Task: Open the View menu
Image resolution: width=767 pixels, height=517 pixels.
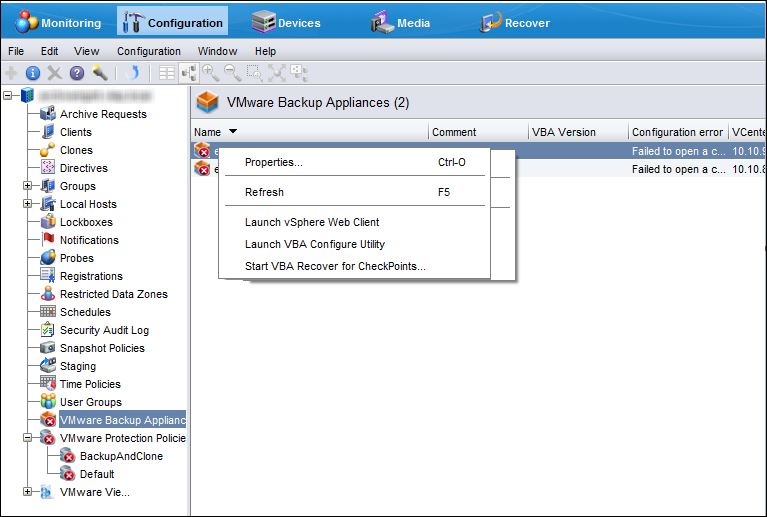Action: coord(87,51)
